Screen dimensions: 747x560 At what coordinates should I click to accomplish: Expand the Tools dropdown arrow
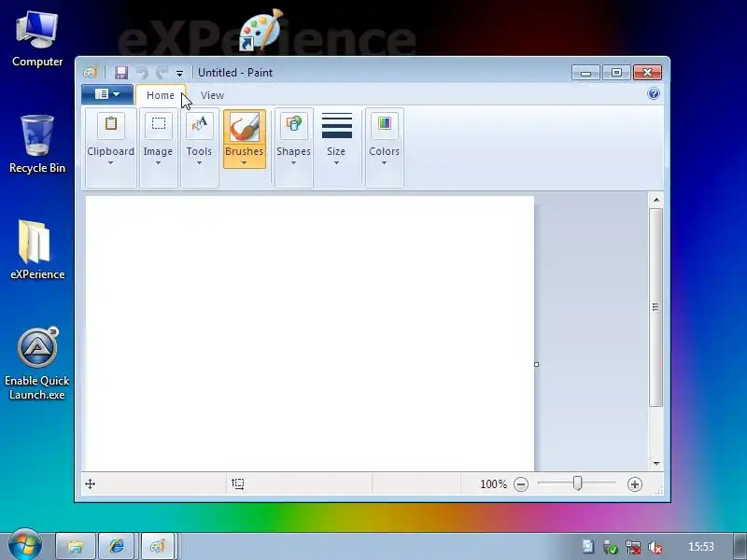tap(199, 162)
